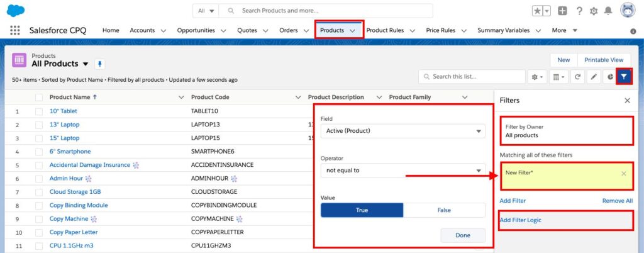This screenshot has height=253, width=644.
Task: Open the Orders tab
Action: 288,30
